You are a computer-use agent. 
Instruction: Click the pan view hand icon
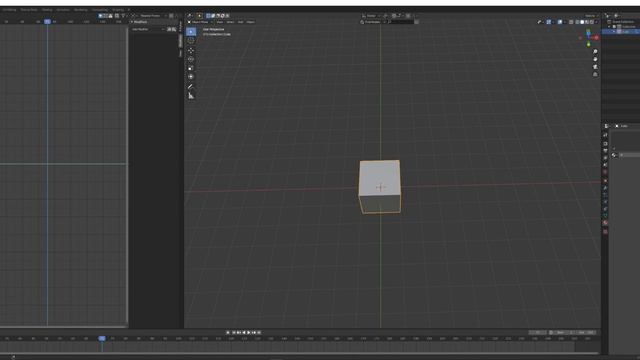596,59
